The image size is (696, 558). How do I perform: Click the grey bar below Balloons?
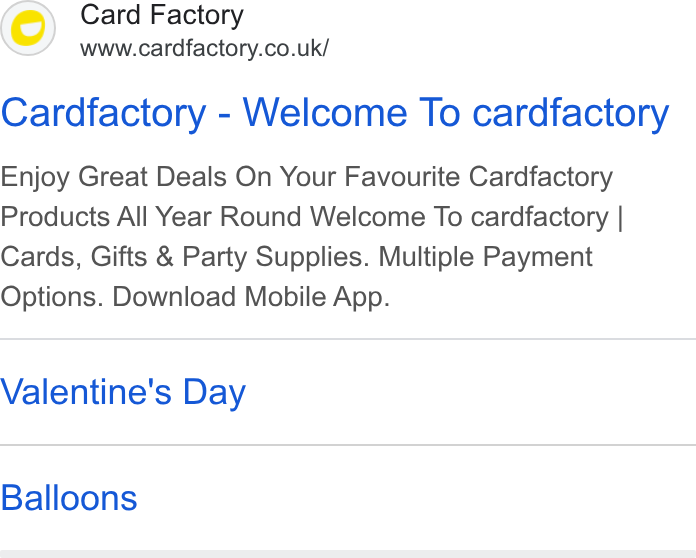click(x=348, y=554)
